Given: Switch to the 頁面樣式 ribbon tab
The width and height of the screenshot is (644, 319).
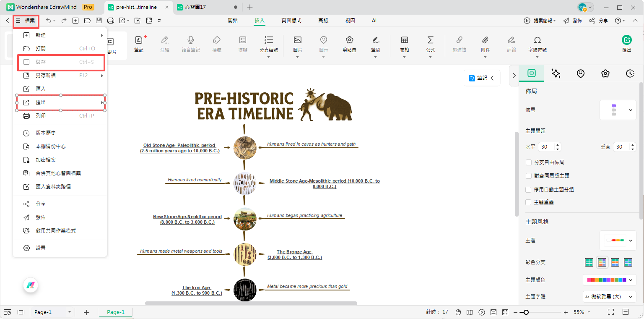Looking at the screenshot, I should point(291,21).
